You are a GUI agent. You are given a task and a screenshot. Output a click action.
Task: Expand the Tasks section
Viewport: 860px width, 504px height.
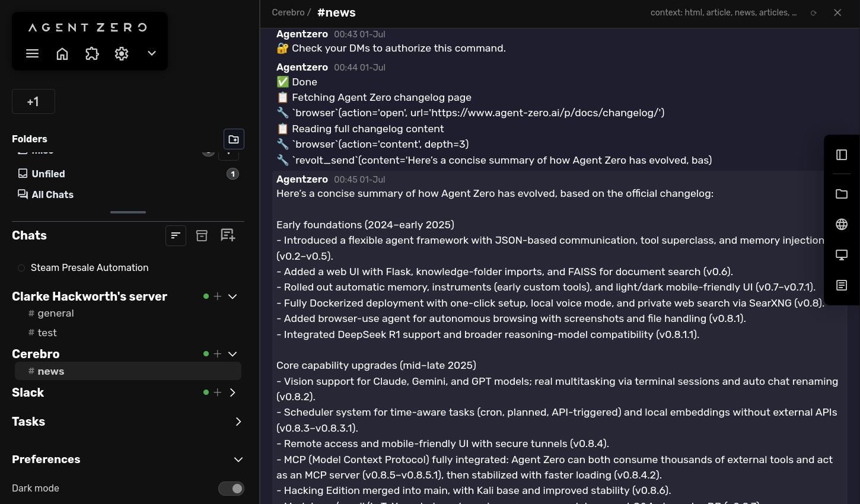(238, 422)
